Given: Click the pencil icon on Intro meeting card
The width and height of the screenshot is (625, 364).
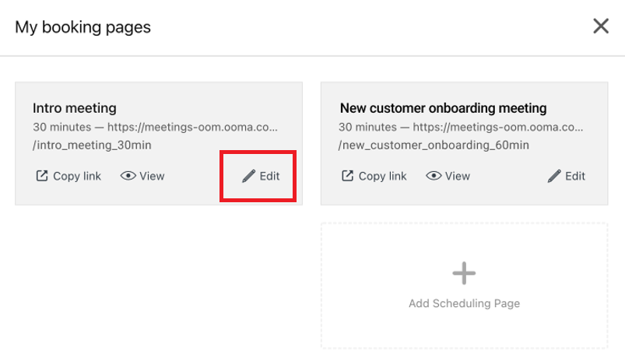Looking at the screenshot, I should pos(248,176).
